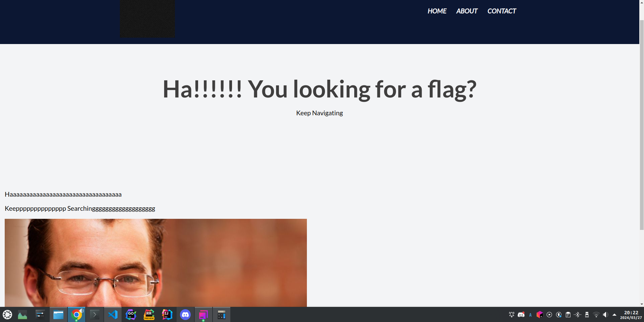Open the clipboard tray icon

568,315
